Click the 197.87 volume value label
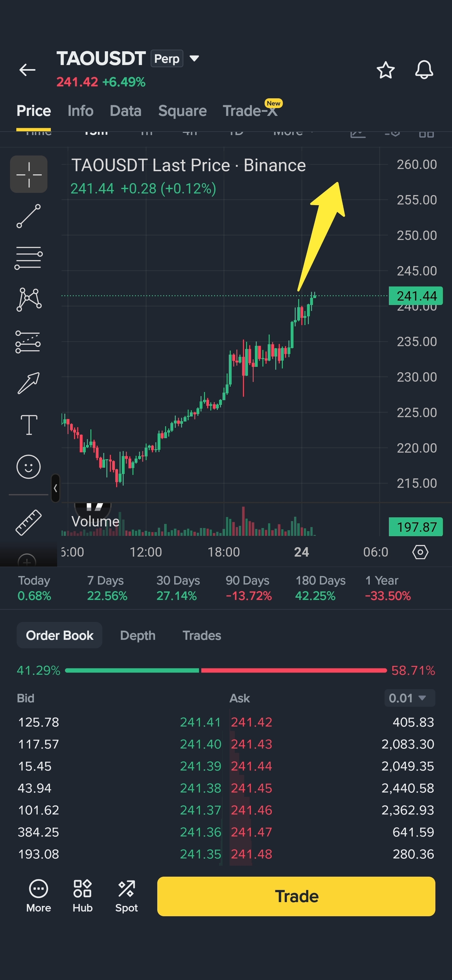The width and height of the screenshot is (452, 980). 416,527
